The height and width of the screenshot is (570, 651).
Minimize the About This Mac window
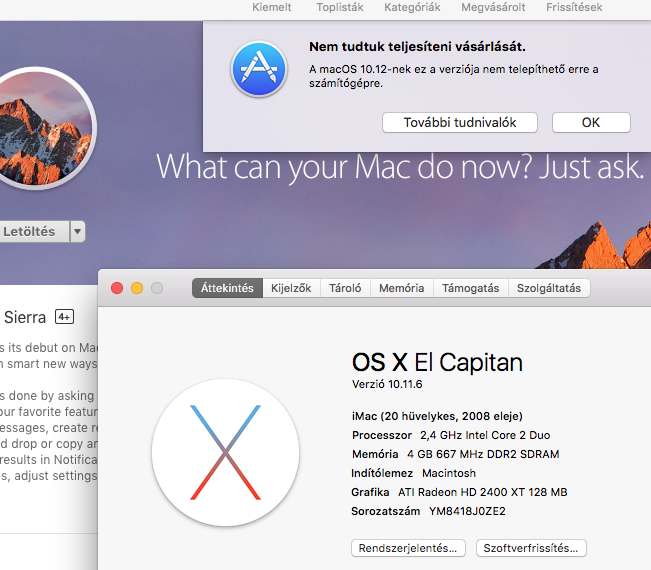(x=137, y=288)
